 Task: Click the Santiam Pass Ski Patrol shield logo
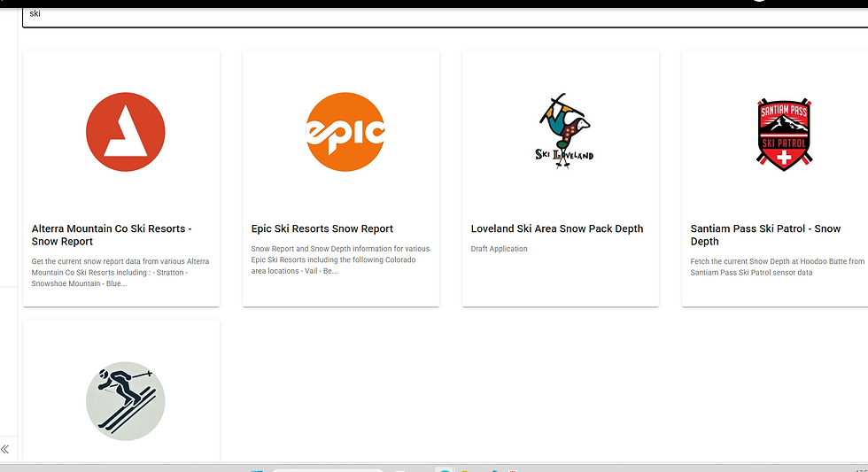pyautogui.click(x=784, y=135)
